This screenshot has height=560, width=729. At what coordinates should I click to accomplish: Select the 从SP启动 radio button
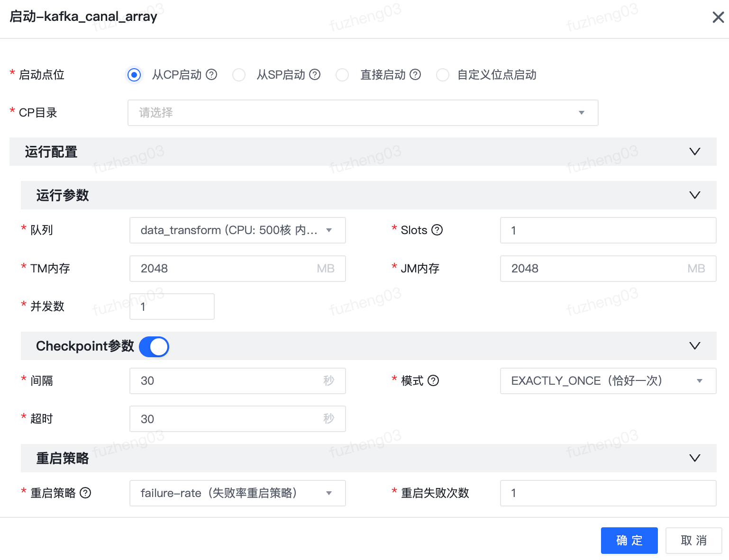click(x=239, y=75)
